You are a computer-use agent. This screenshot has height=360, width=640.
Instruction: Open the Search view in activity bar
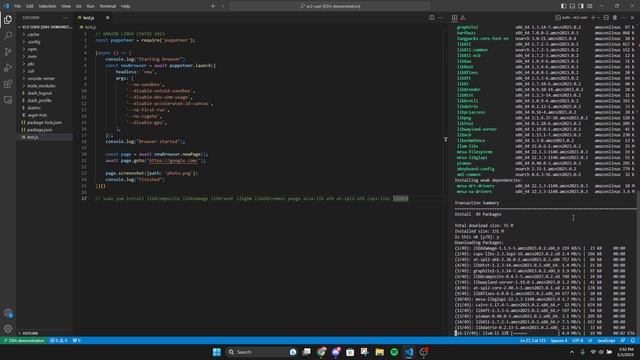tap(8, 36)
